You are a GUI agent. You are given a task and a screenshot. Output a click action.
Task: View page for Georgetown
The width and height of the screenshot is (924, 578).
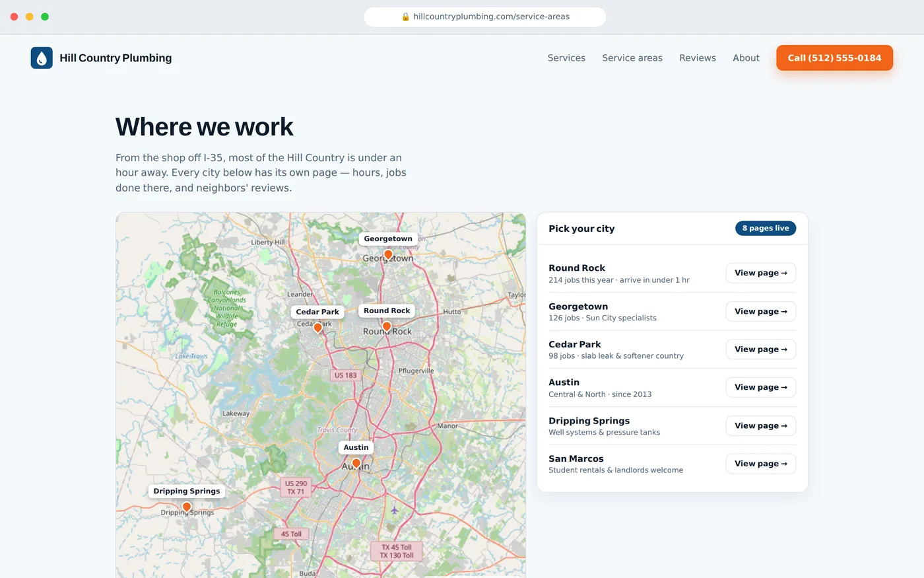click(761, 311)
